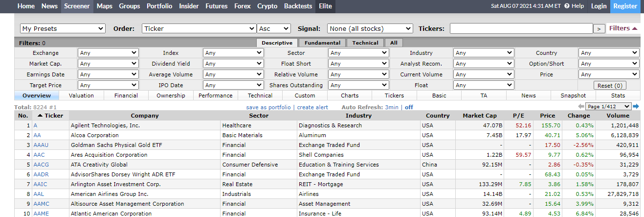Open Home in the top navigation
Viewport: 644px width, 217px height.
tap(26, 6)
